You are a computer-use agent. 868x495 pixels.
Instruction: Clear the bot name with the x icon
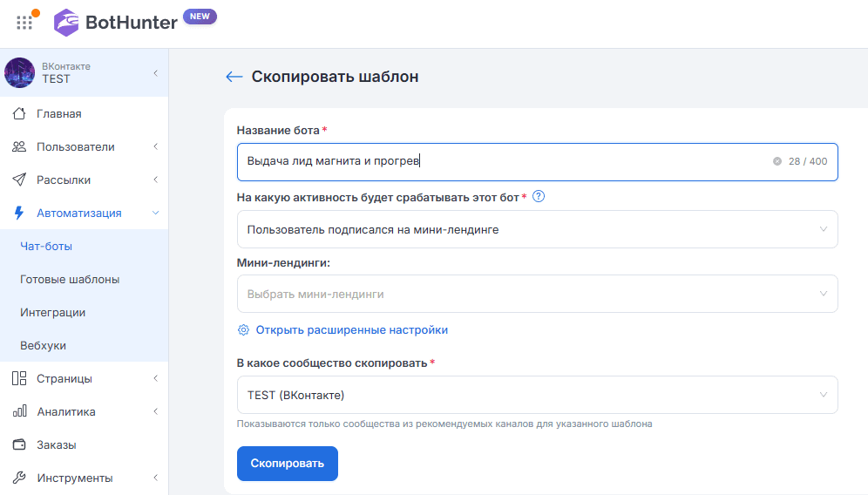pyautogui.click(x=777, y=161)
